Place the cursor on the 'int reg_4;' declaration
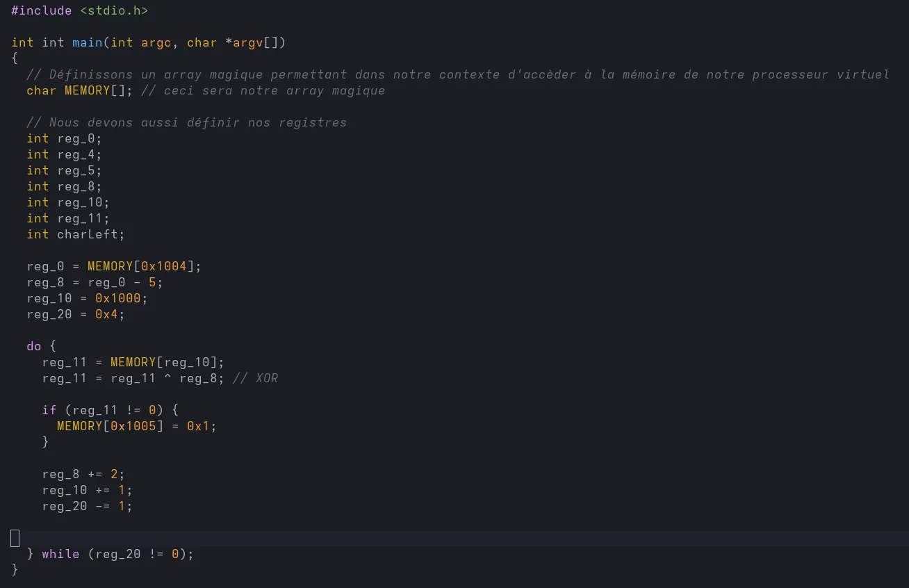The width and height of the screenshot is (909, 588). click(x=64, y=154)
